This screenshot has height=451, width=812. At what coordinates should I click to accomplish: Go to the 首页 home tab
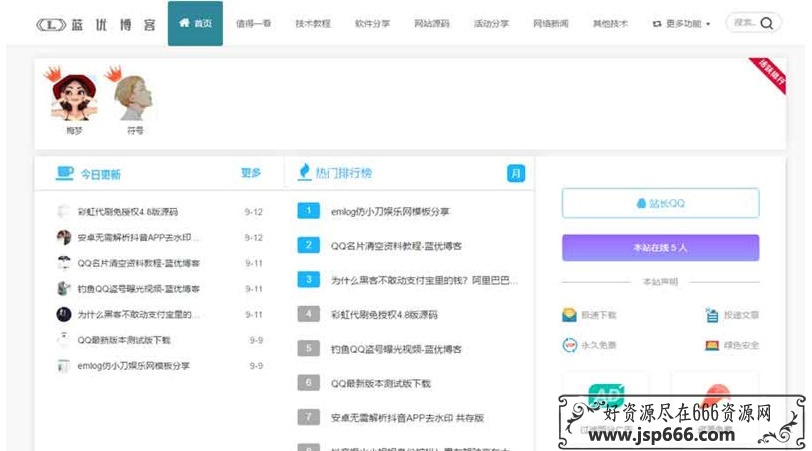point(195,23)
